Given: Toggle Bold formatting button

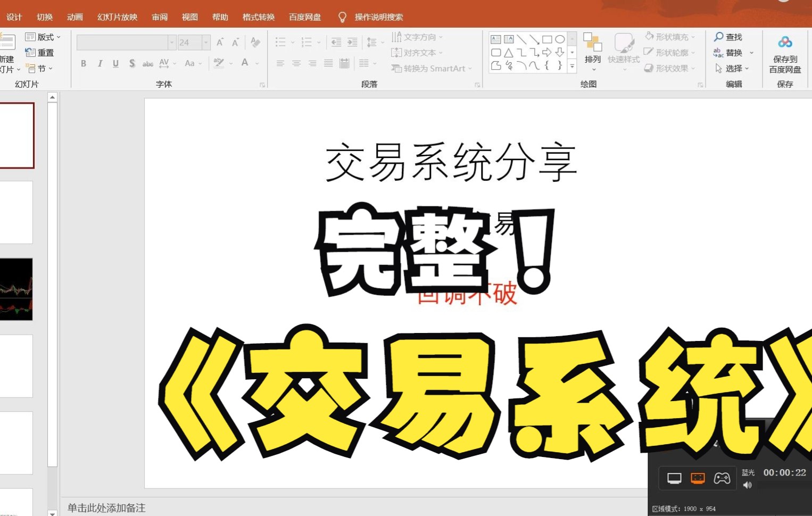Looking at the screenshot, I should (x=84, y=63).
